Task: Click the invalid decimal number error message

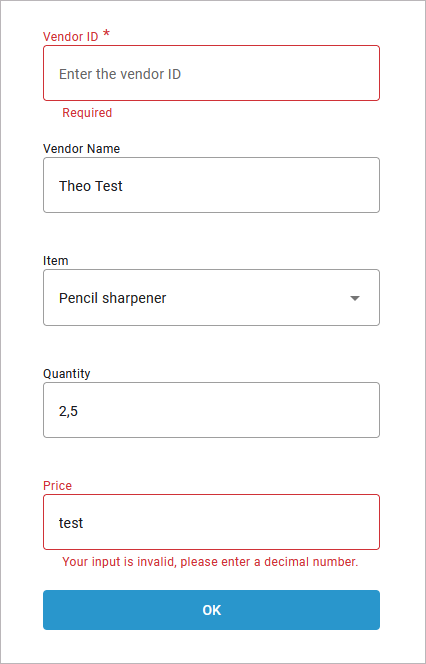Action: [x=210, y=562]
